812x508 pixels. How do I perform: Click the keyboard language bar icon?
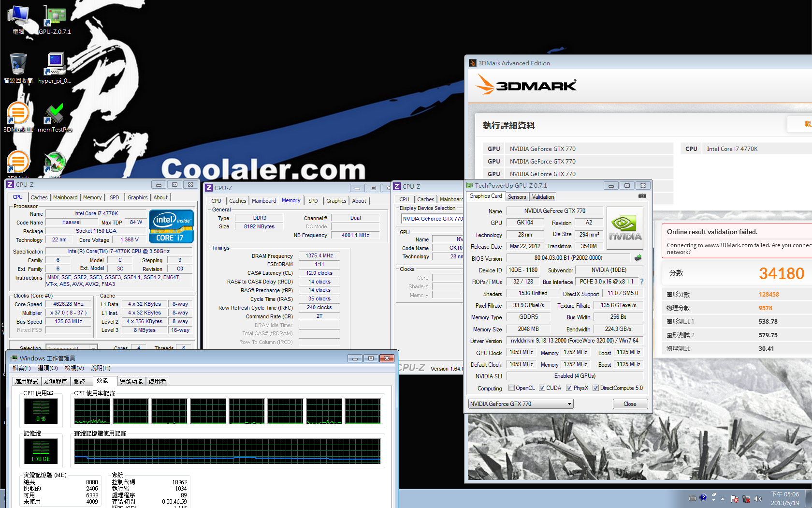click(x=693, y=498)
